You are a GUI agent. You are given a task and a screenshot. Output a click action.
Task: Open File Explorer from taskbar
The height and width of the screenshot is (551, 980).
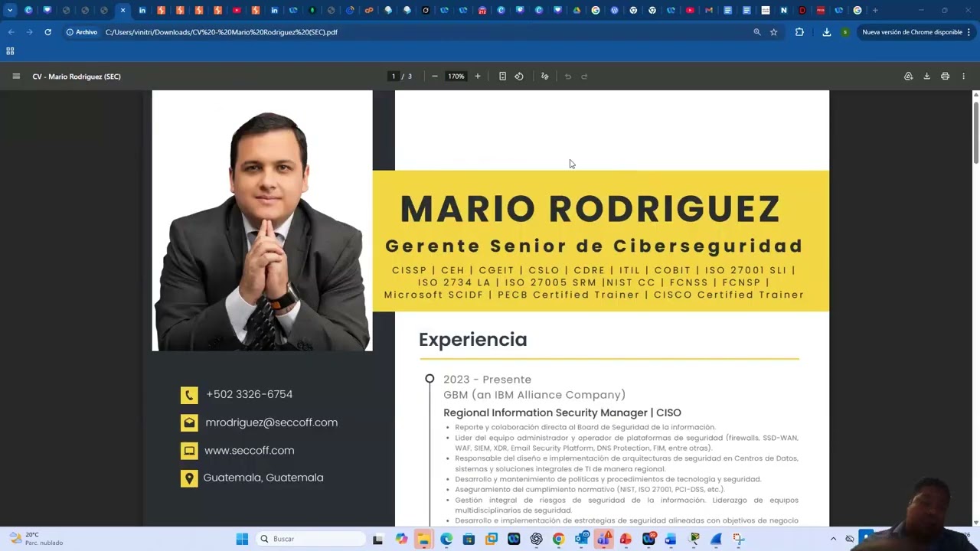(x=423, y=539)
